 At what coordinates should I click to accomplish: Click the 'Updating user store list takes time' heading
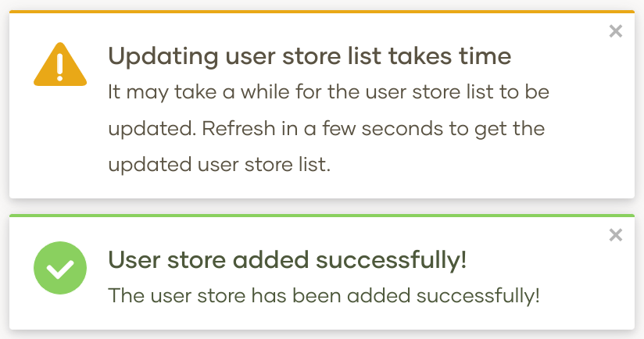(309, 56)
